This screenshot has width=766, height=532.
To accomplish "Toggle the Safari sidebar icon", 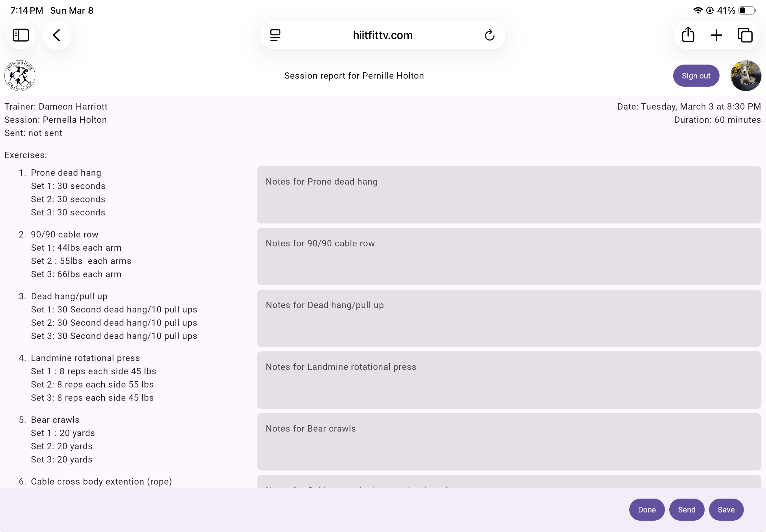I will 21,35.
